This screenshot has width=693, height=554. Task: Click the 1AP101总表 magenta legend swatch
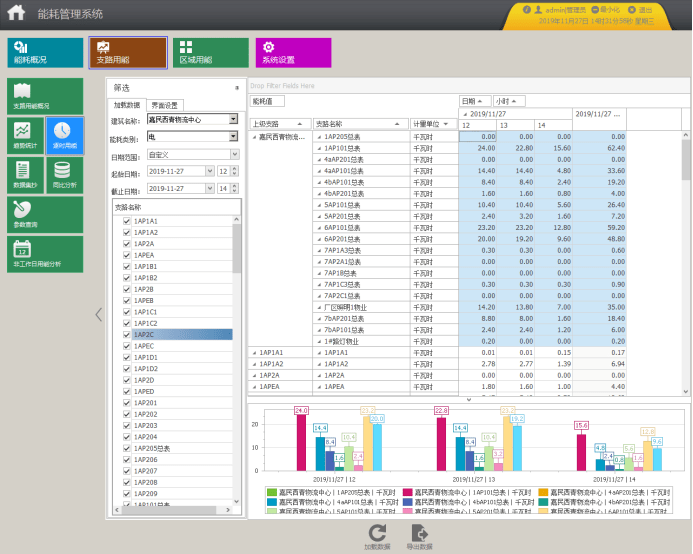pyautogui.click(x=407, y=492)
